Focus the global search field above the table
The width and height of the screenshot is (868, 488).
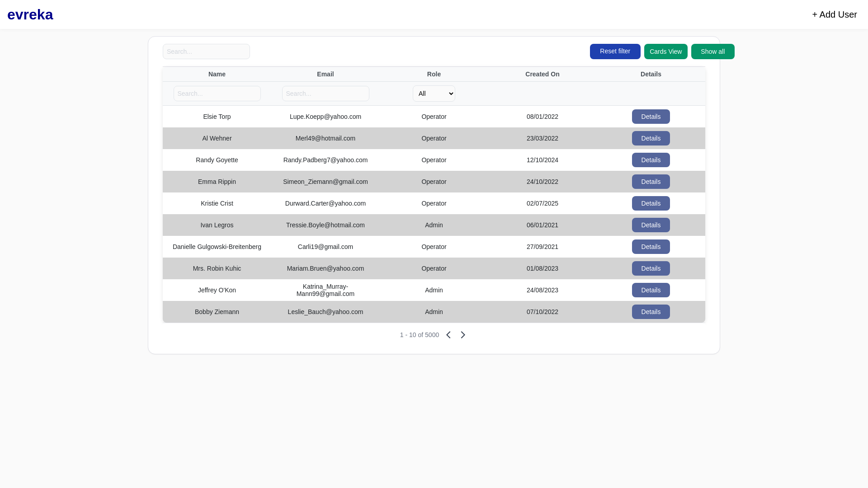(206, 52)
